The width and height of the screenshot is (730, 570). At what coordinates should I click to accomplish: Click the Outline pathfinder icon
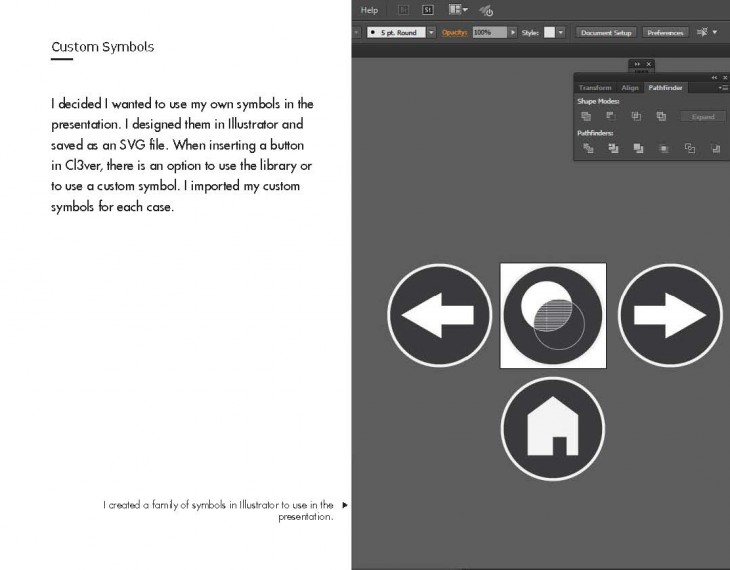click(690, 148)
